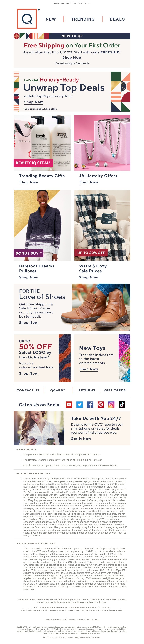Open the Barefoot Dreams Pullover image

(x=42, y=225)
